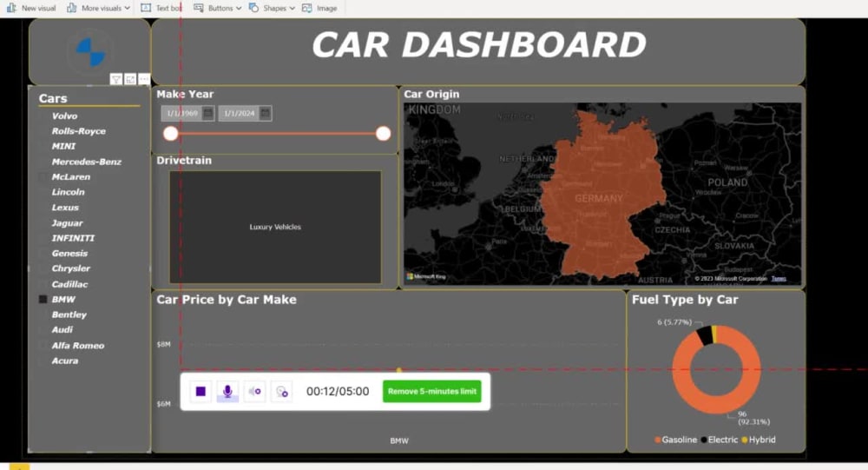Select Alfa Romeo in the Cars slicer

77,345
